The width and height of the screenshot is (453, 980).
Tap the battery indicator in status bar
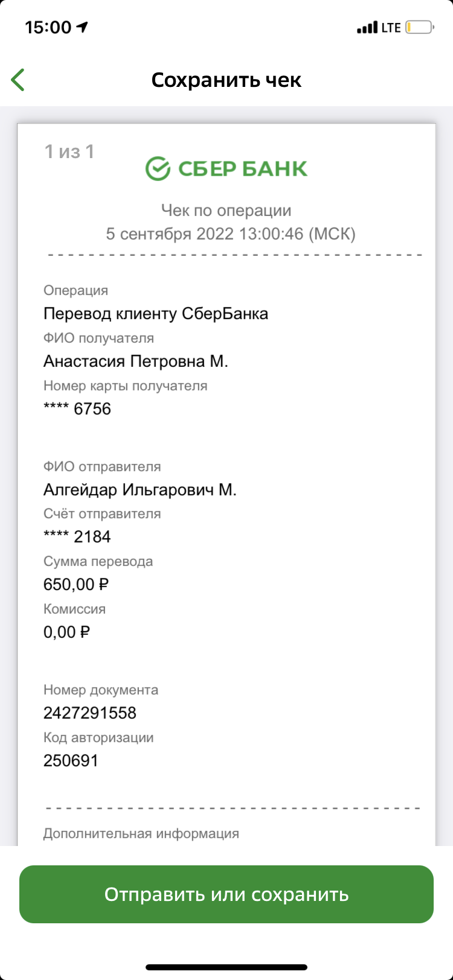tap(419, 27)
